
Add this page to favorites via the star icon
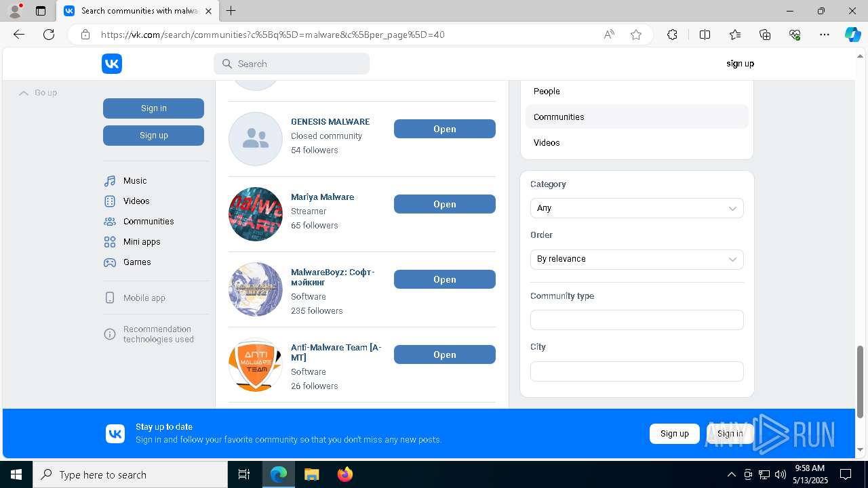pos(636,35)
